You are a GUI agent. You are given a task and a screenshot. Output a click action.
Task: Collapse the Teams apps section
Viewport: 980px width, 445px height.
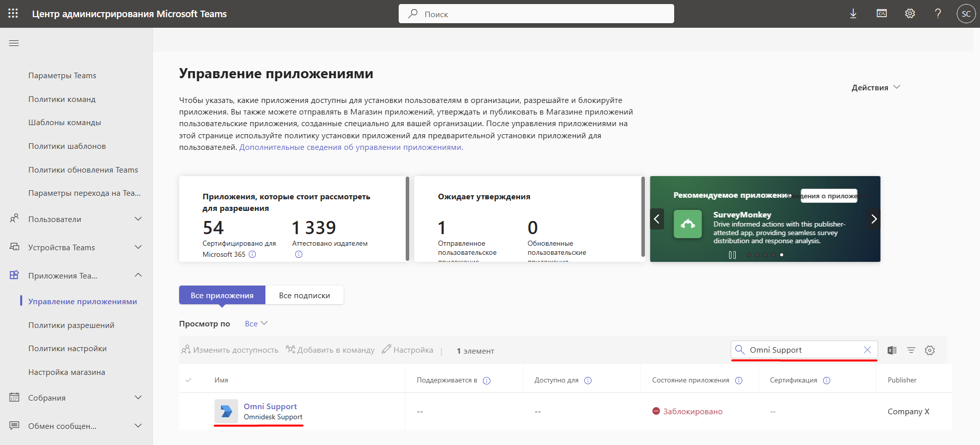(x=138, y=275)
